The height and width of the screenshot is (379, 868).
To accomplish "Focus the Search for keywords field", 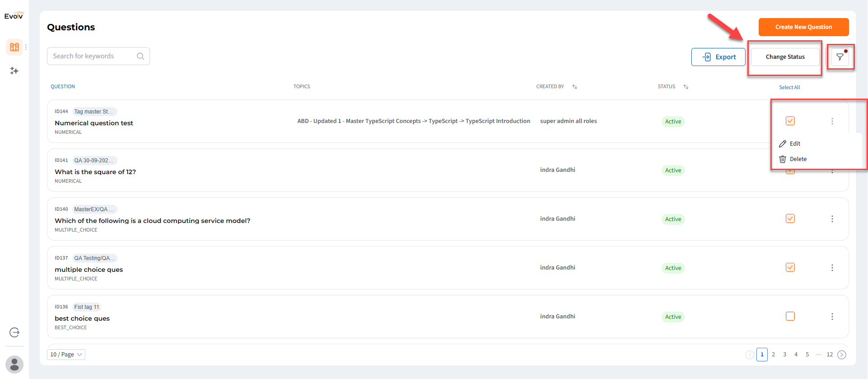I will pos(99,56).
